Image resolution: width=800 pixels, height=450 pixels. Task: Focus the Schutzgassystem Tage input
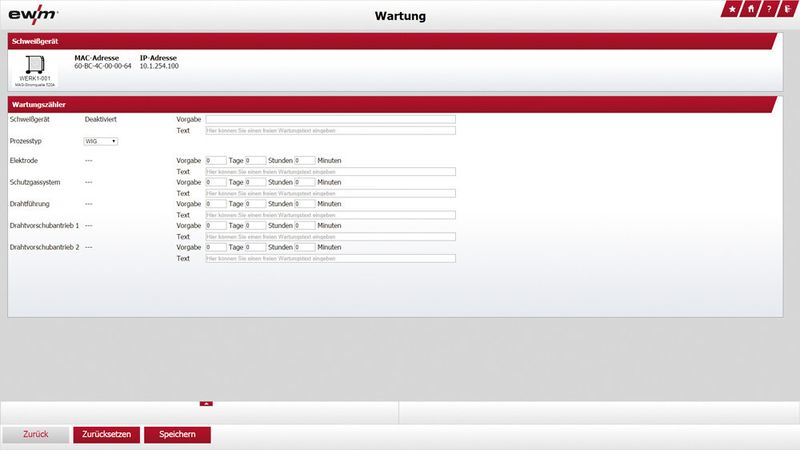point(216,182)
